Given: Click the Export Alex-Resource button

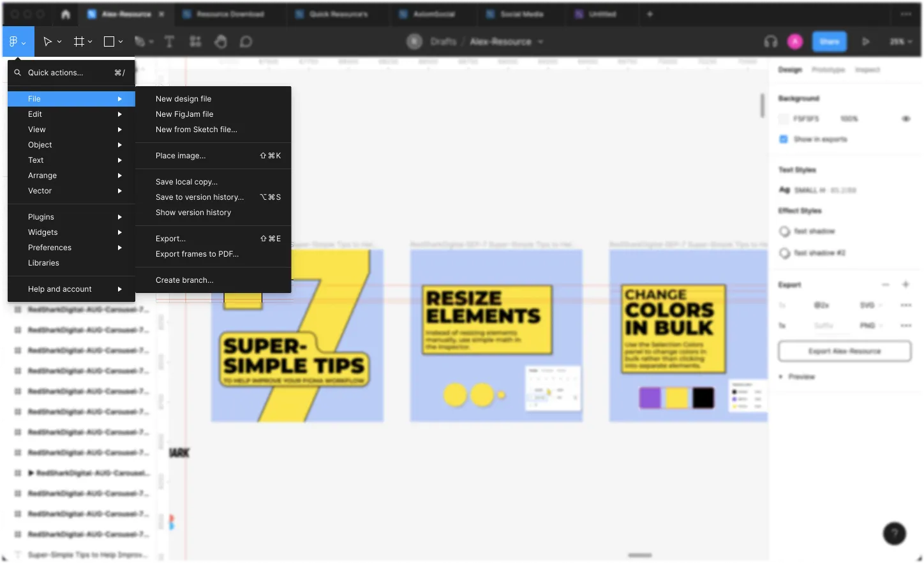Looking at the screenshot, I should coord(844,351).
